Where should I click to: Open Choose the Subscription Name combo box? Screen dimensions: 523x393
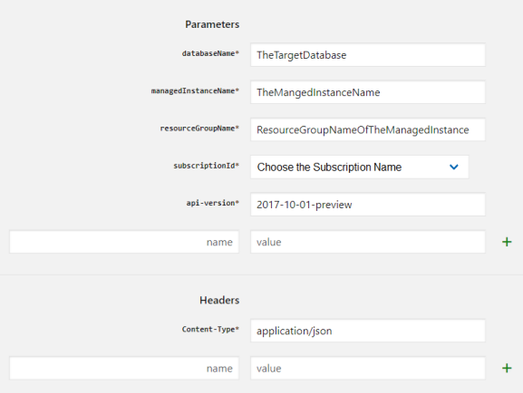(x=360, y=167)
